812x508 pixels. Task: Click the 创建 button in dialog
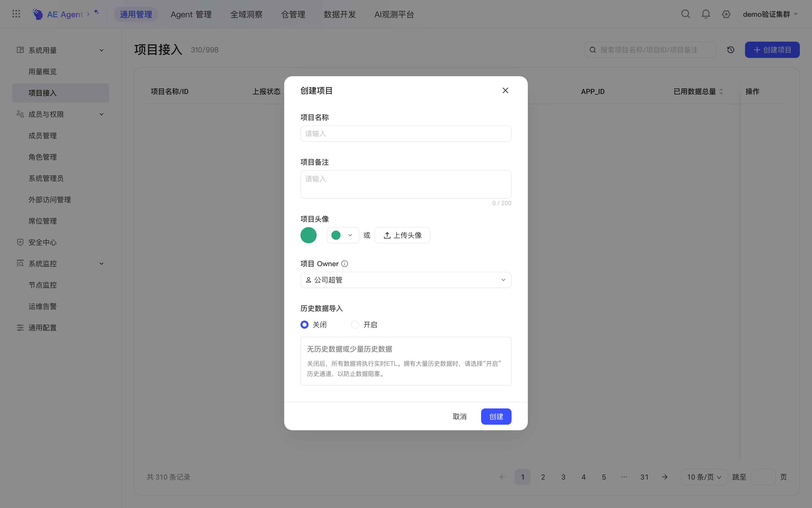click(x=496, y=417)
